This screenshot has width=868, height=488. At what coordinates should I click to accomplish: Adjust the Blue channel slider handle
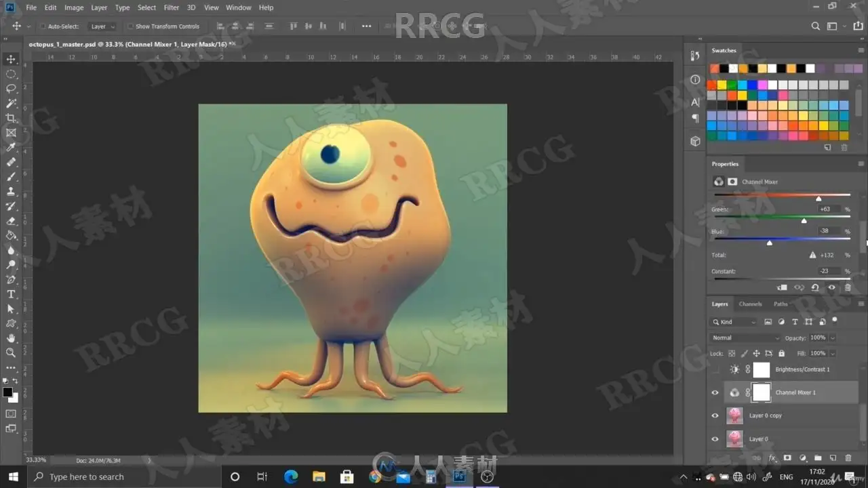coord(769,243)
